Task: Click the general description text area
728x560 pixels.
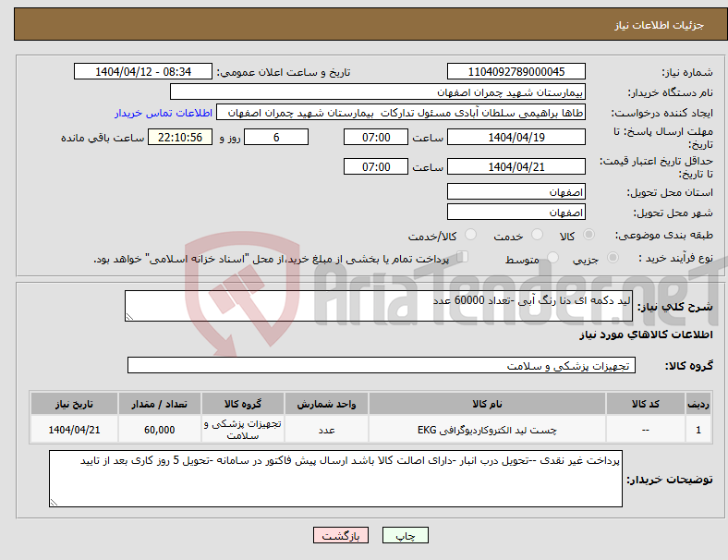Action: pyautogui.click(x=379, y=306)
